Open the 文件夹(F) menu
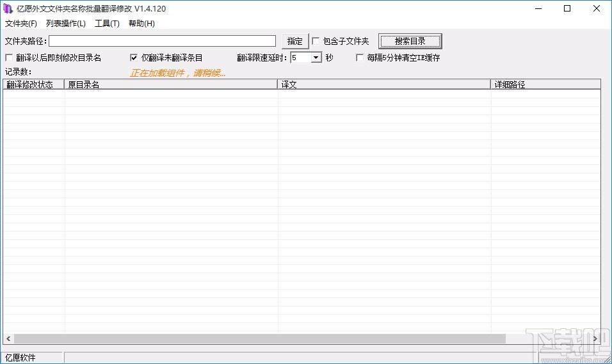Viewport: 612px width, 364px height. tap(21, 24)
